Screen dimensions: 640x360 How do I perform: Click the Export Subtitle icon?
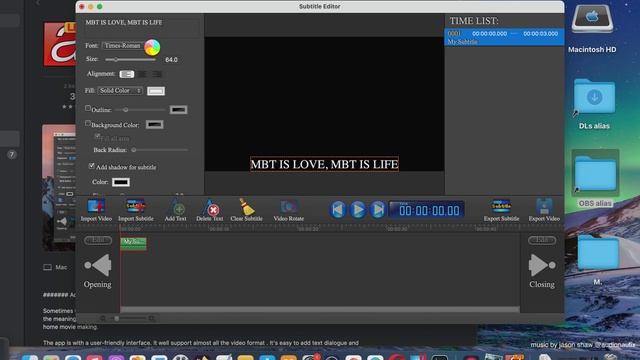(x=501, y=207)
